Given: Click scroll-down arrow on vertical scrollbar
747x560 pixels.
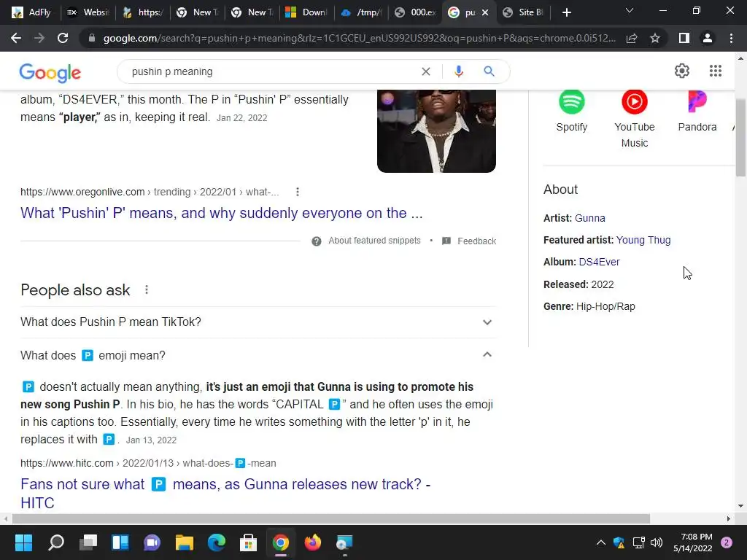Looking at the screenshot, I should pyautogui.click(x=740, y=506).
